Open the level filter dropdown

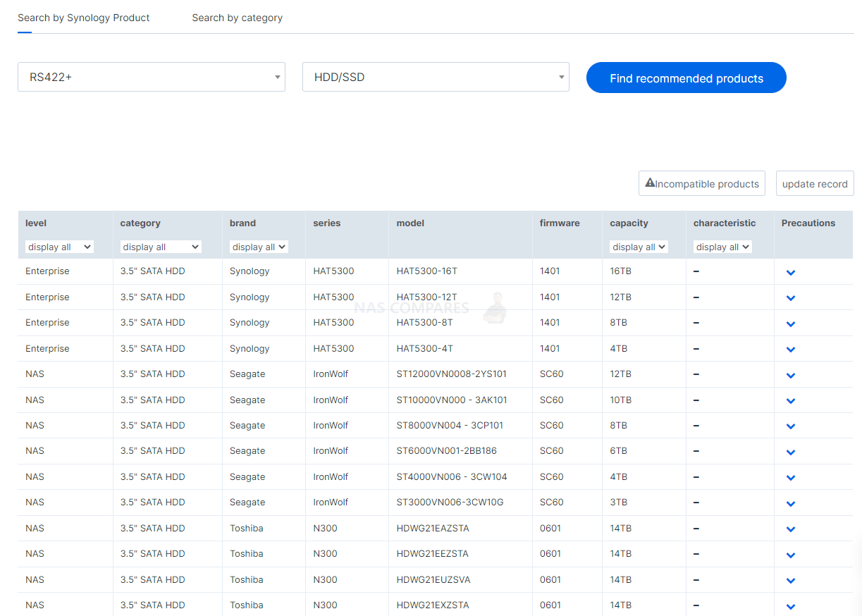[x=59, y=247]
